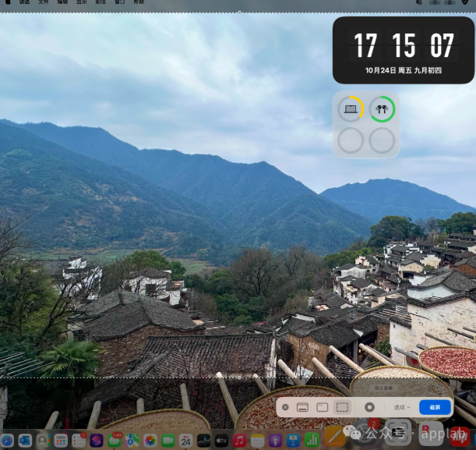The height and width of the screenshot is (450, 476).
Task: Launch Numbers from the dock
Action: point(312,441)
